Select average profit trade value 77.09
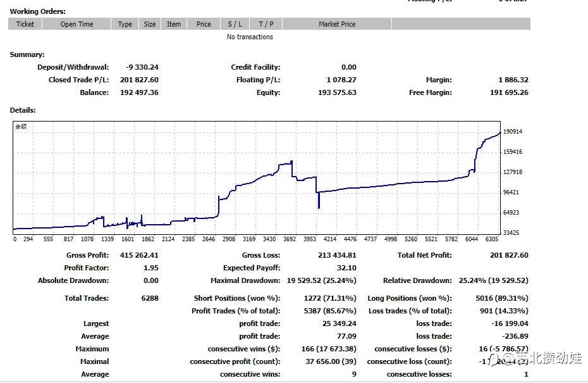The width and height of the screenshot is (588, 383). click(x=346, y=336)
